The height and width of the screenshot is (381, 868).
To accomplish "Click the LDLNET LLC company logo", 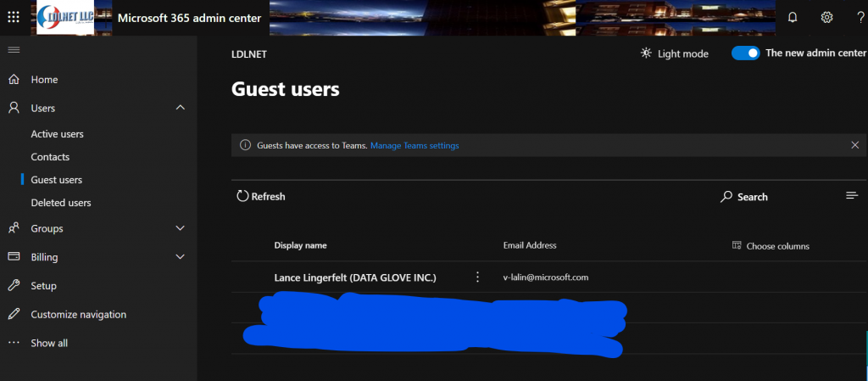I will click(x=64, y=17).
